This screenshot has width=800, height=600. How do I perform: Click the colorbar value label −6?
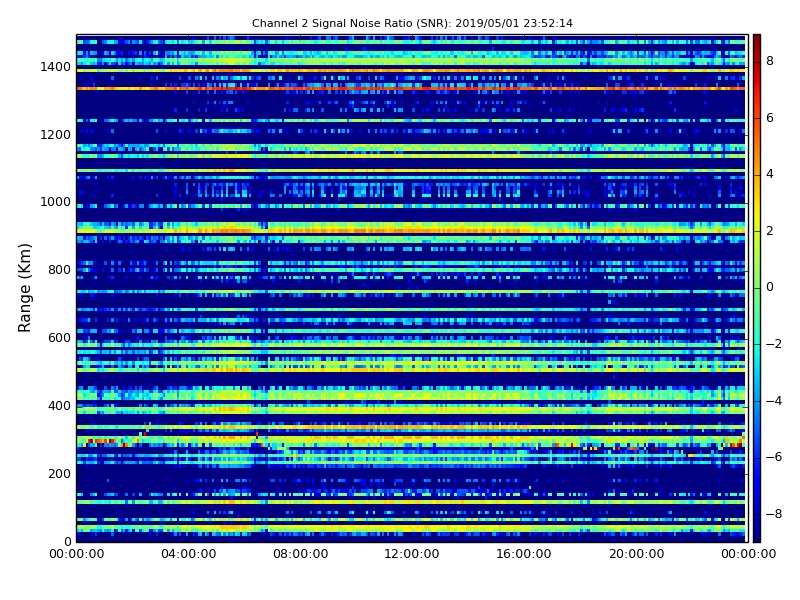(x=774, y=457)
